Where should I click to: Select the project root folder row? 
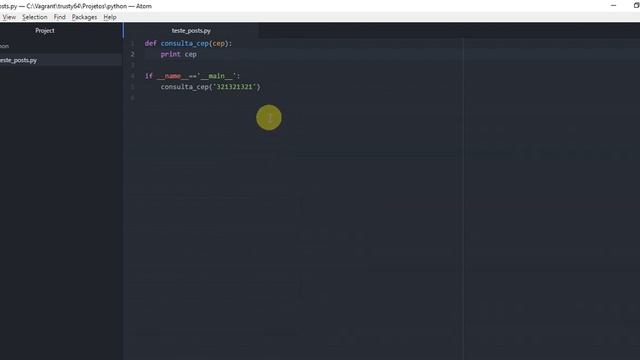61,46
